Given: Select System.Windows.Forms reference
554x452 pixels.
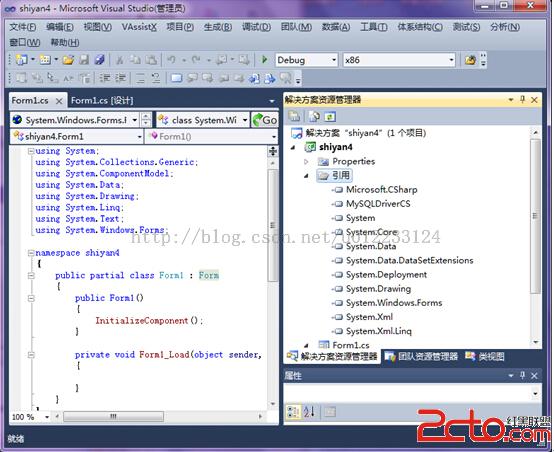Looking at the screenshot, I should (x=394, y=303).
